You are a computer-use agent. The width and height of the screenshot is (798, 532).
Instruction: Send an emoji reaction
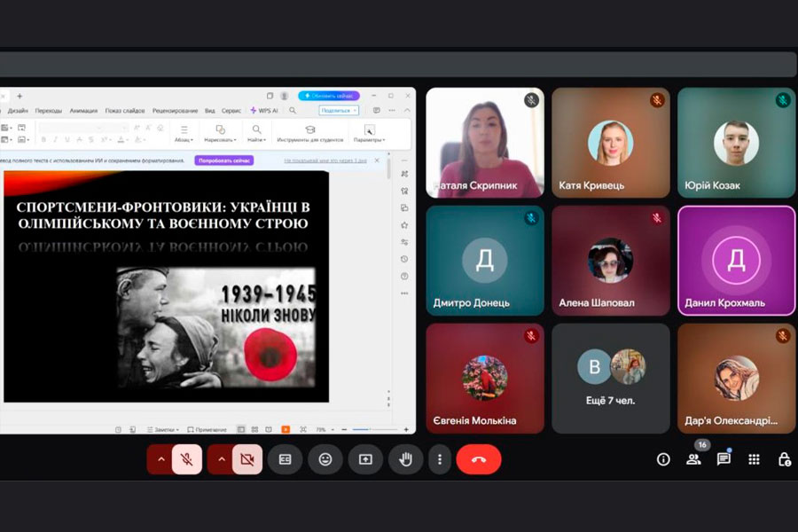coord(325,459)
